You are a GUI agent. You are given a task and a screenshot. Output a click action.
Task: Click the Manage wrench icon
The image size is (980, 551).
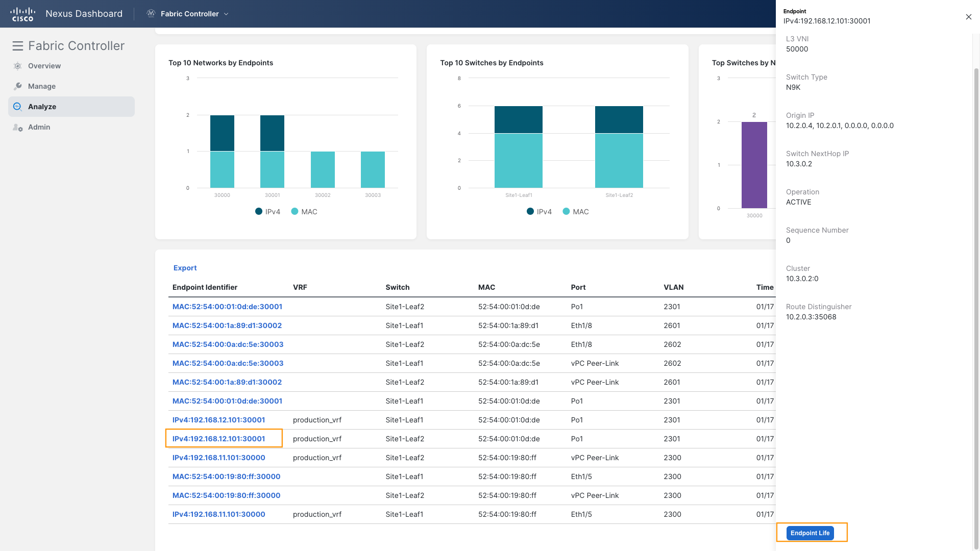[17, 86]
